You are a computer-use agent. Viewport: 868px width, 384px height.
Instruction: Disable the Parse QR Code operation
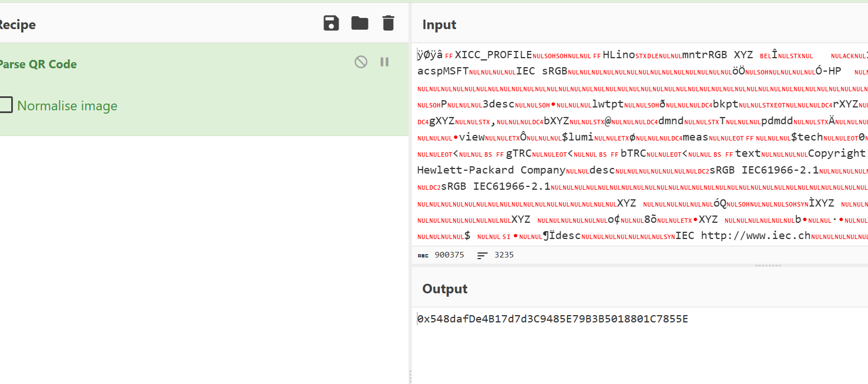(361, 62)
